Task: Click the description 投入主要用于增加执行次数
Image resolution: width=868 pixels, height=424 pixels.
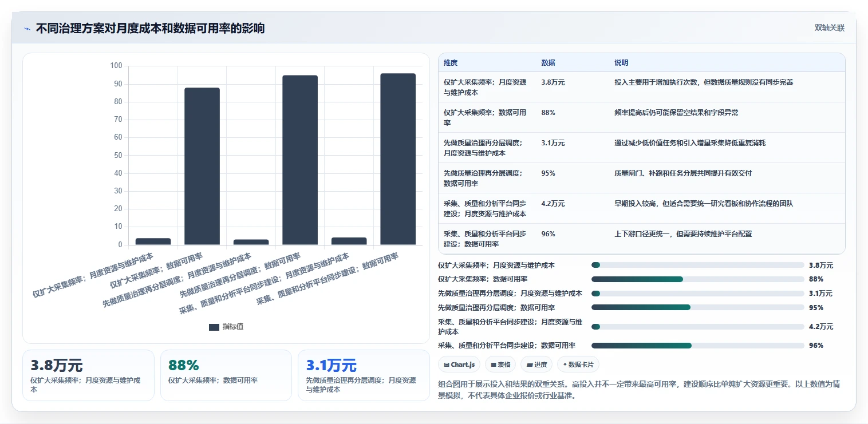Action: [x=704, y=82]
